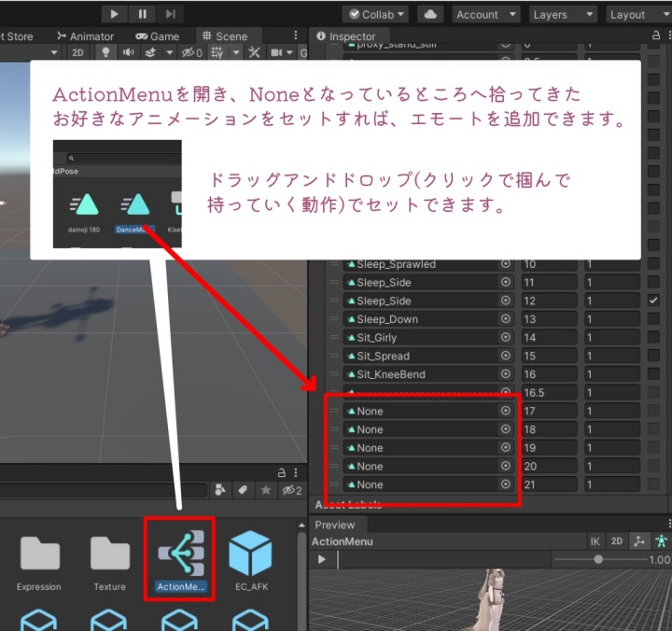Click the favorites star icon in Project

click(266, 490)
